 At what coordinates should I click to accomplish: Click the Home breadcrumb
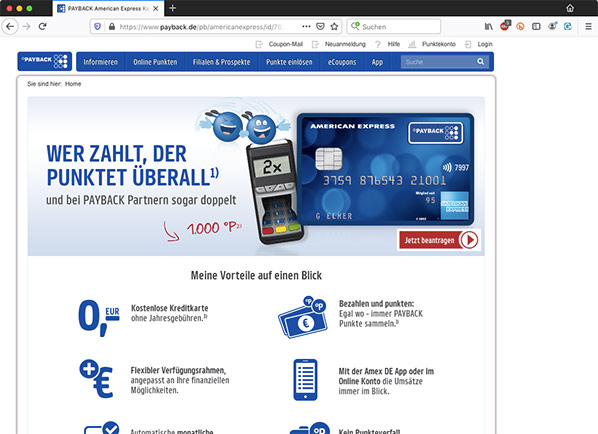tap(73, 84)
